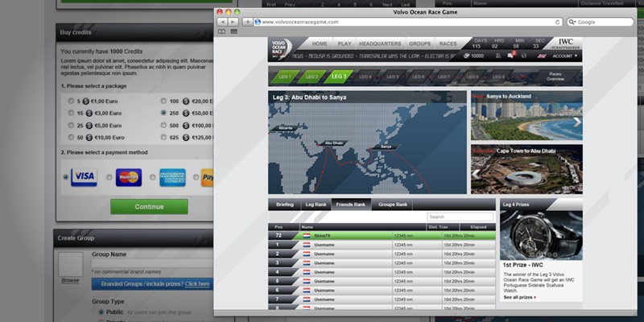This screenshot has width=644, height=322.
Task: Open the bookmarks book icon
Action: point(221,31)
